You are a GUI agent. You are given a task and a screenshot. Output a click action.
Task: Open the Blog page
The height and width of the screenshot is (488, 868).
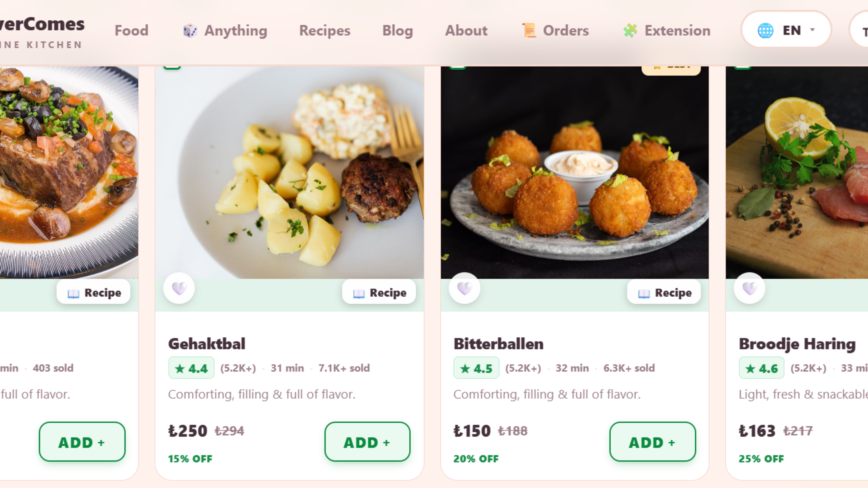(398, 31)
